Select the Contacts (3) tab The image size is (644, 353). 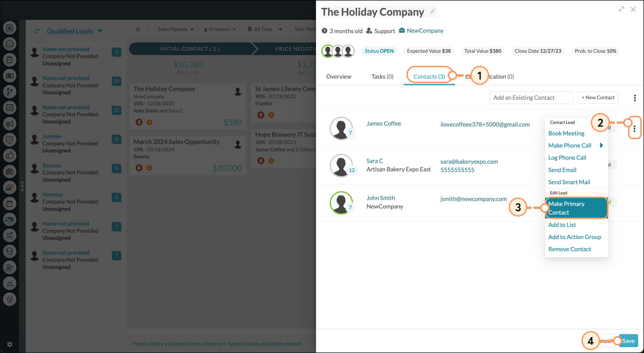click(429, 77)
